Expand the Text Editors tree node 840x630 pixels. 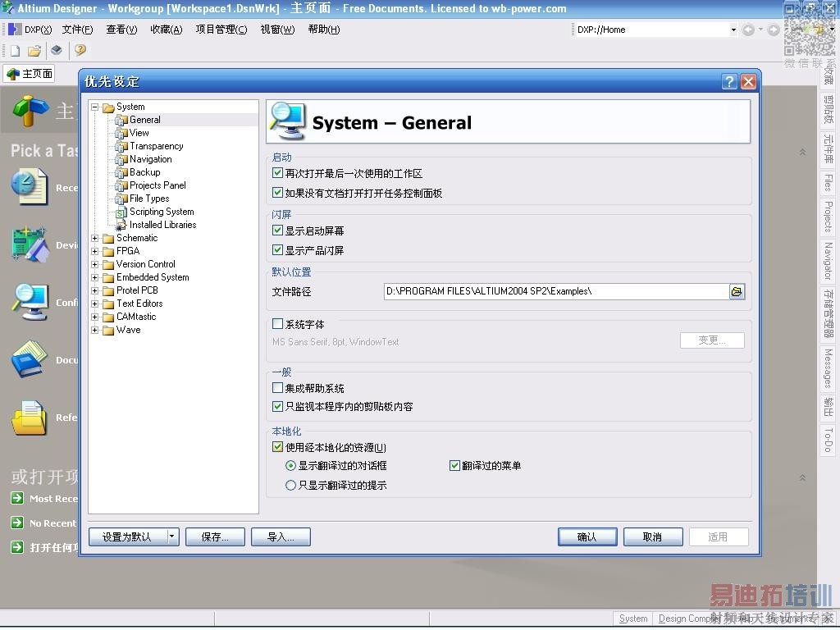pyautogui.click(x=95, y=304)
